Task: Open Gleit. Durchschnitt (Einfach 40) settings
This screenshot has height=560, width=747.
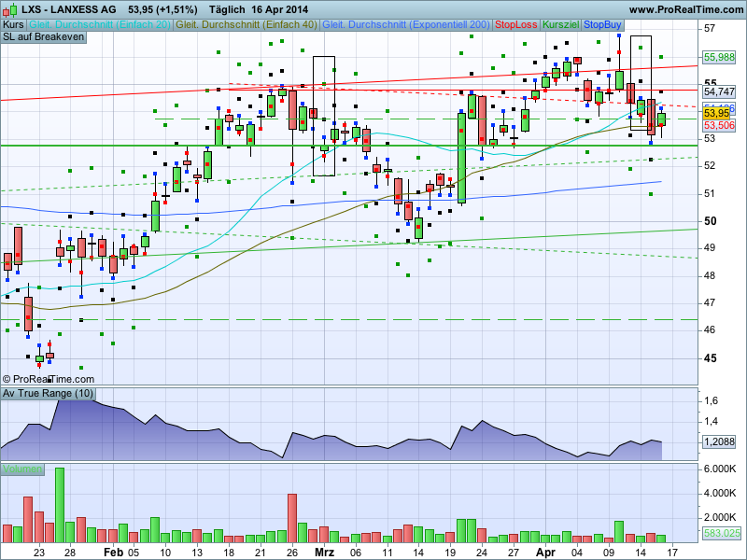Action: pos(247,23)
